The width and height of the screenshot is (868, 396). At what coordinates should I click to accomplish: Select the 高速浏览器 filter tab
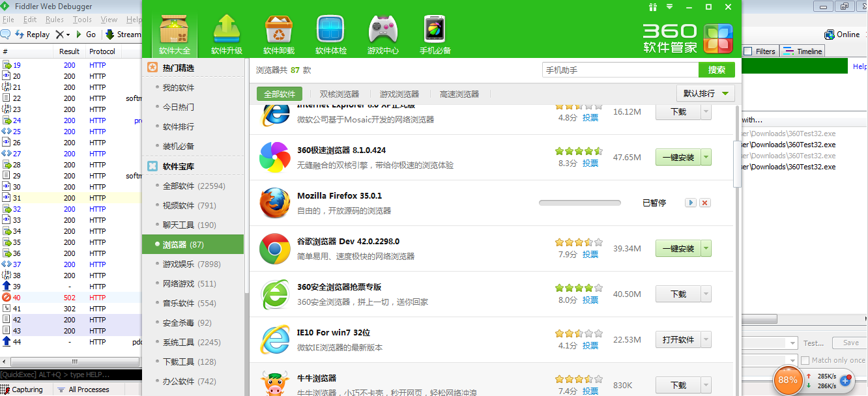[x=459, y=94]
